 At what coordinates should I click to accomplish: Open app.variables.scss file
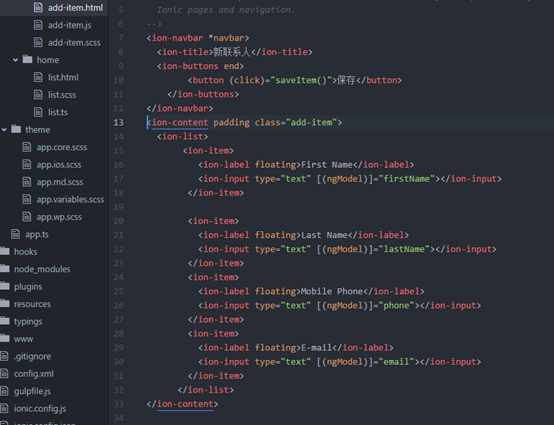tap(70, 200)
